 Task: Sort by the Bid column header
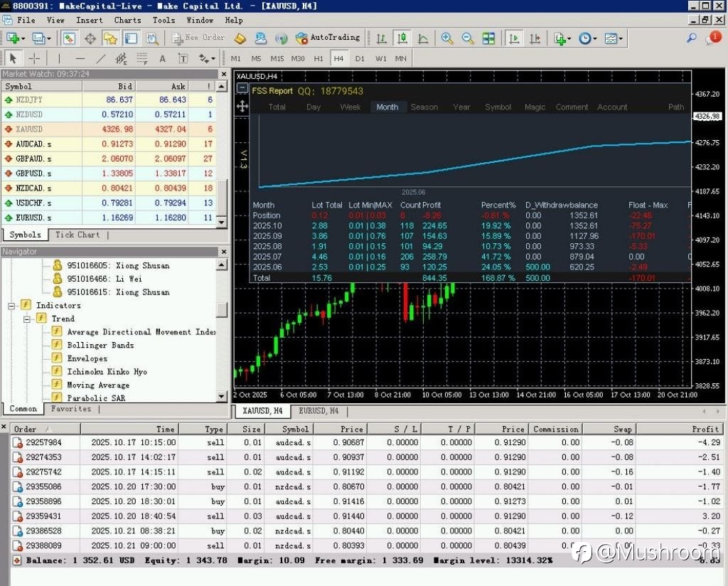tap(109, 86)
